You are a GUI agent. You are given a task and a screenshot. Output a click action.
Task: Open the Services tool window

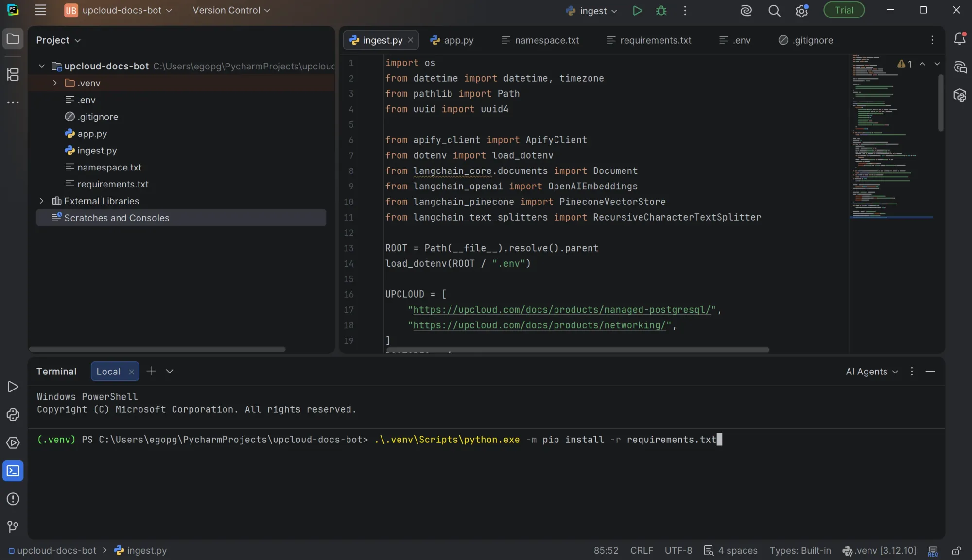pyautogui.click(x=13, y=443)
